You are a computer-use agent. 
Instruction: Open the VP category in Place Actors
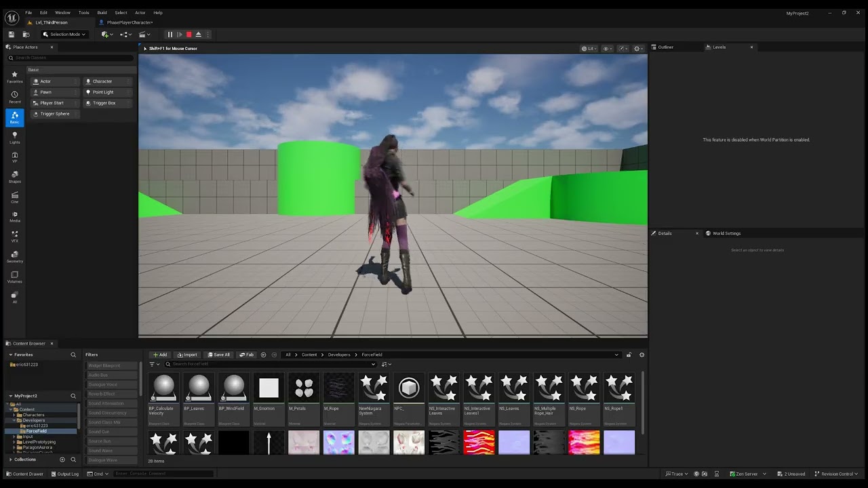pyautogui.click(x=14, y=157)
